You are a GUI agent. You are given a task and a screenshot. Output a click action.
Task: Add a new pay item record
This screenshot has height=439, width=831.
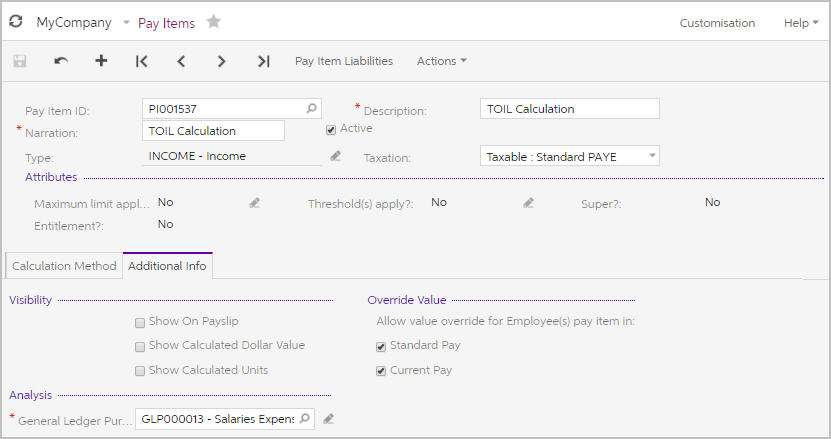101,60
